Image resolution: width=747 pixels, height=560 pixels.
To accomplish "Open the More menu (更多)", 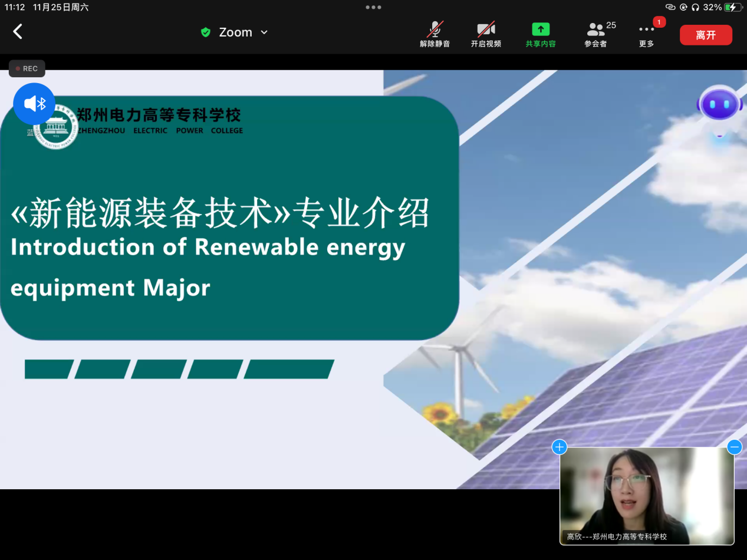I will point(646,35).
